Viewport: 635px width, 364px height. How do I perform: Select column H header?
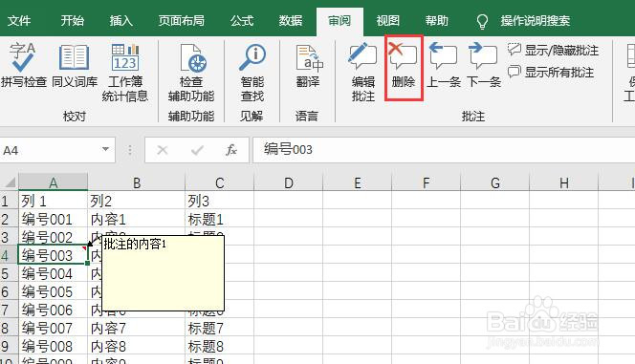(x=563, y=182)
